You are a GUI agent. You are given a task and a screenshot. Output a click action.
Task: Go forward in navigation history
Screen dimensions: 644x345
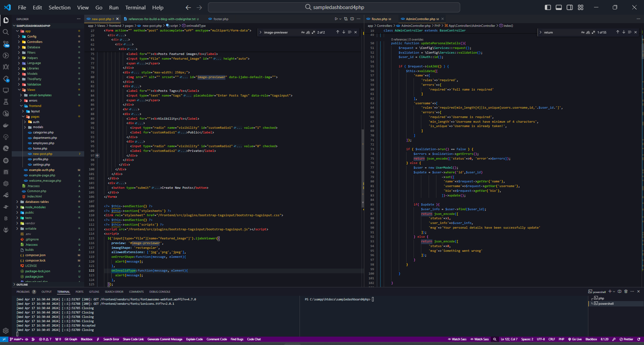(199, 7)
